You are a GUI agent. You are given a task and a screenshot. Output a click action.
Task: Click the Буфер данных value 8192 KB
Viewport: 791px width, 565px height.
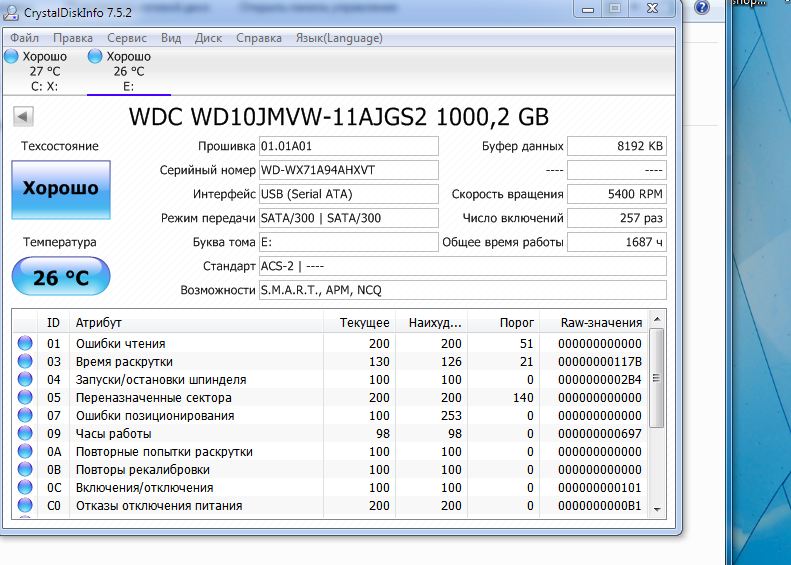[617, 146]
